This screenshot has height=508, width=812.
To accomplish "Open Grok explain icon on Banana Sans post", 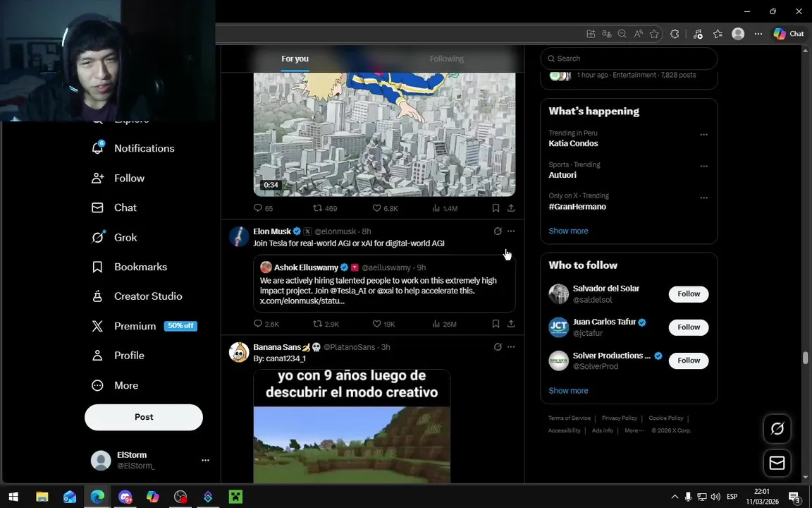I will (498, 347).
